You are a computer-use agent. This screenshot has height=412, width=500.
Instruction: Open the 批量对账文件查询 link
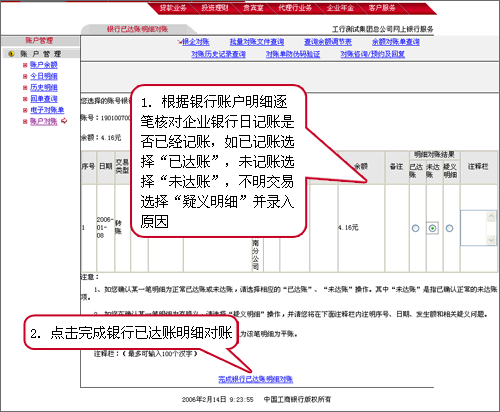coord(257,42)
